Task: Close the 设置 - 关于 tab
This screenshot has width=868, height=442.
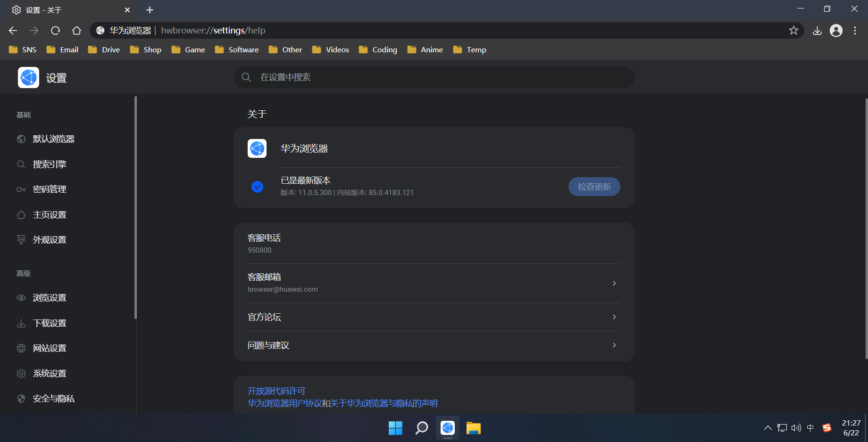Action: tap(127, 10)
